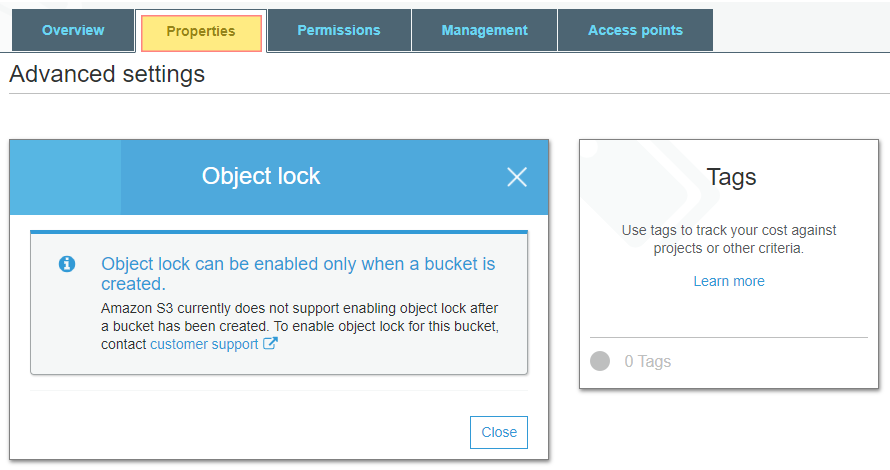
Task: Open the external link icon after customer support
Action: click(x=270, y=343)
